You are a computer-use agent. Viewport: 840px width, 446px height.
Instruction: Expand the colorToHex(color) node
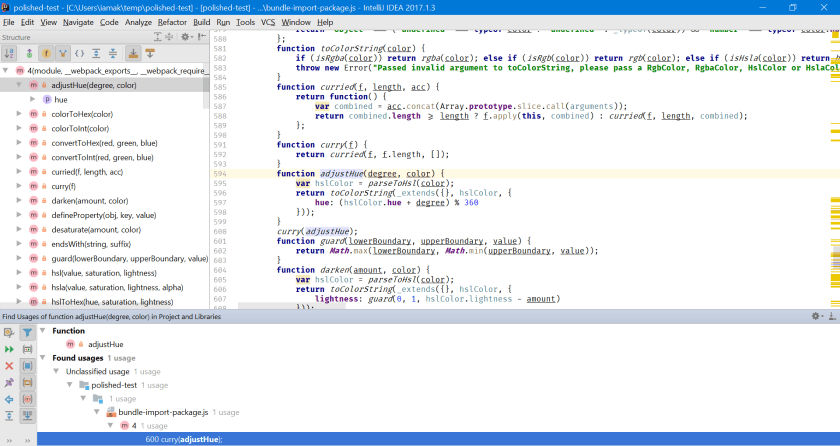19,114
